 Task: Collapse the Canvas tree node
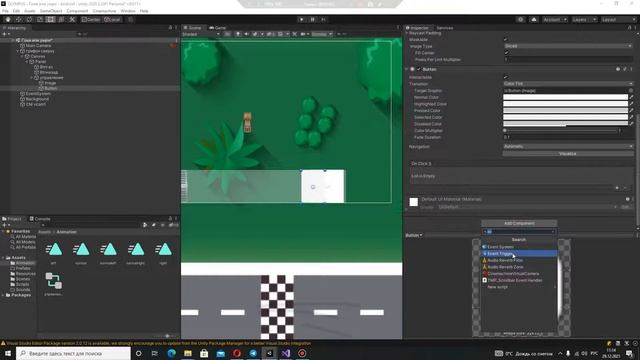[22, 56]
